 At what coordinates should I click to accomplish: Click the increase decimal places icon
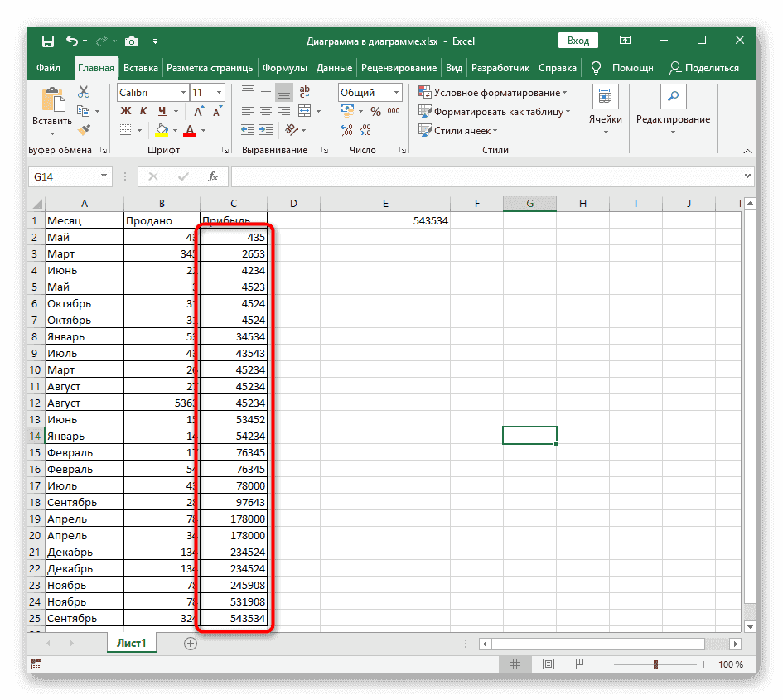[345, 130]
